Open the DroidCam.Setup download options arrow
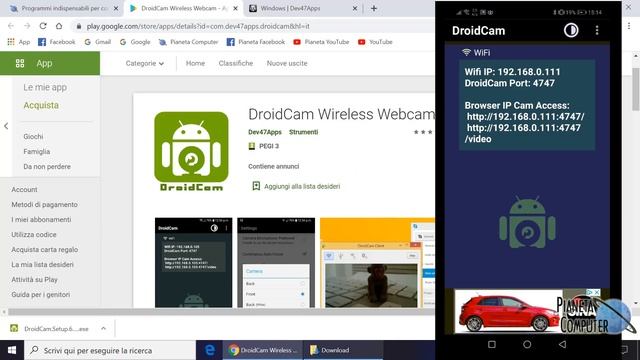Screen dimensions: 640x360 click(x=103, y=328)
